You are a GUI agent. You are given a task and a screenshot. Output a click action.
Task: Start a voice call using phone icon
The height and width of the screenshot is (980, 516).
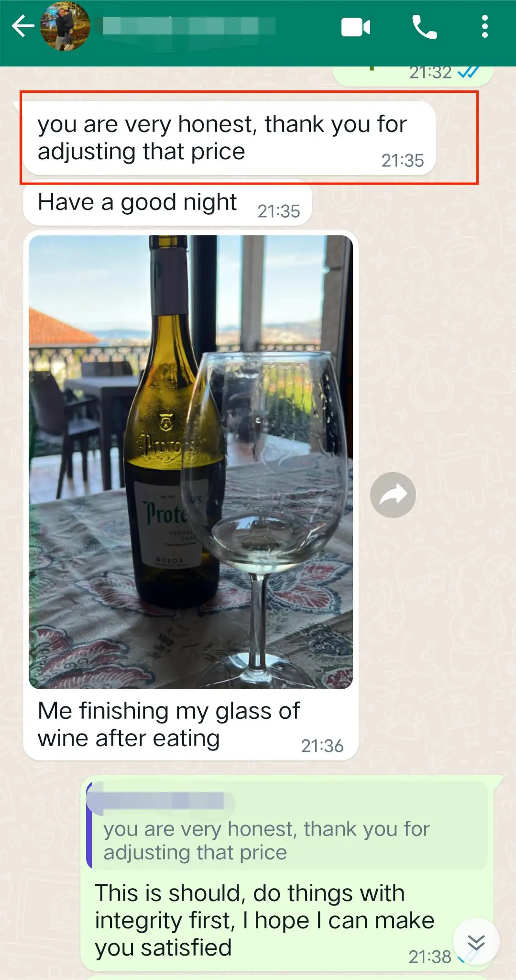424,27
